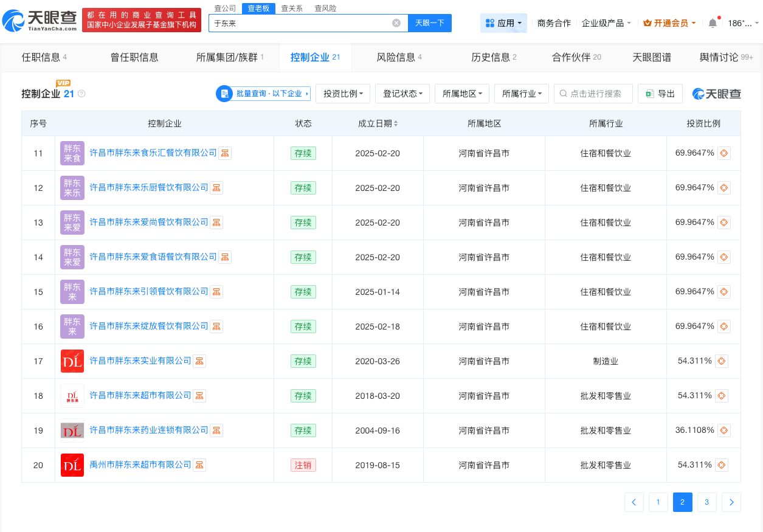Click the 天眼一下 search button
Screen dimensions: 763x532
430,22
